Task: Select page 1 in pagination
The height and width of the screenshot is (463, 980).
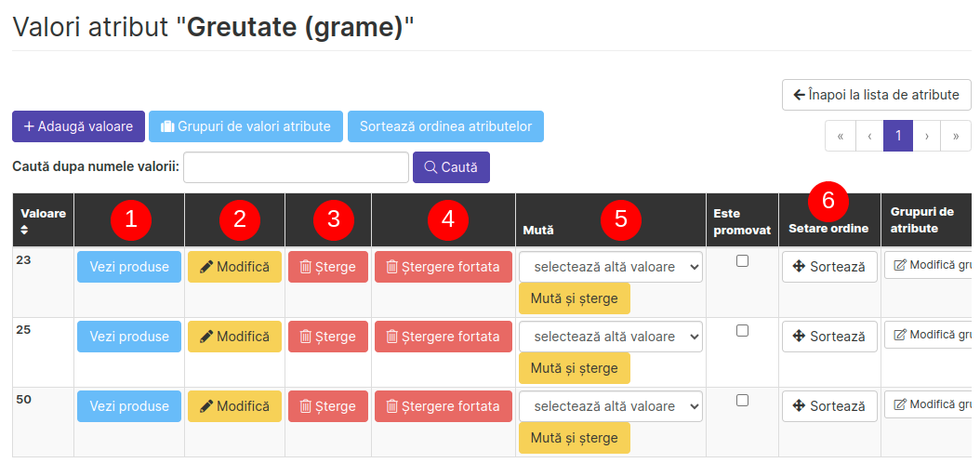Action: (898, 136)
